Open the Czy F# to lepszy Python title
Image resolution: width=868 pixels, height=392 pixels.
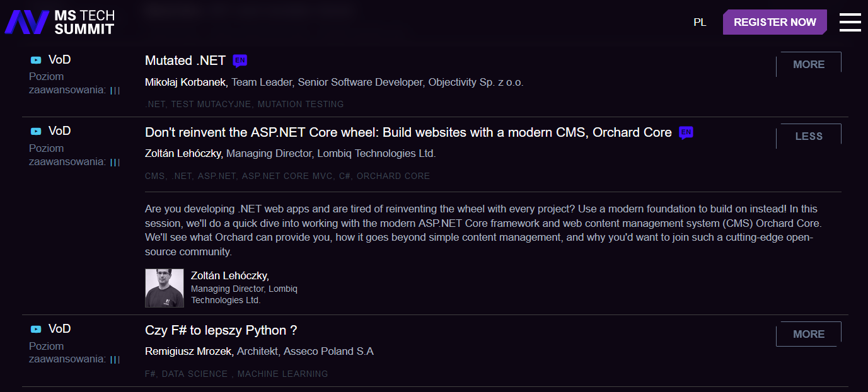tap(221, 330)
